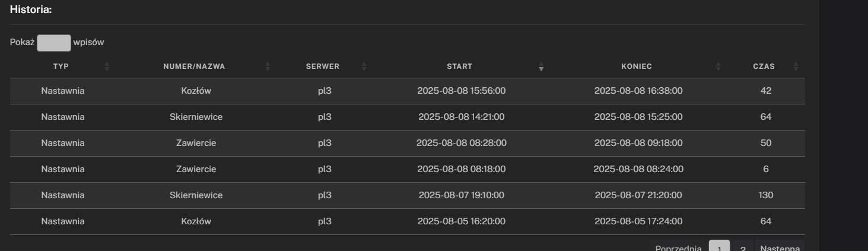Select Zawiercie row with time 50
The height and width of the screenshot is (251, 868).
tap(408, 143)
